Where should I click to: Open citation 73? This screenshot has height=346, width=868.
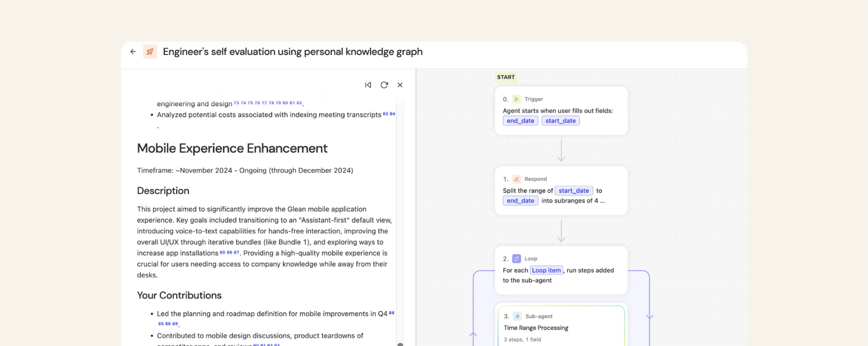tap(236, 103)
